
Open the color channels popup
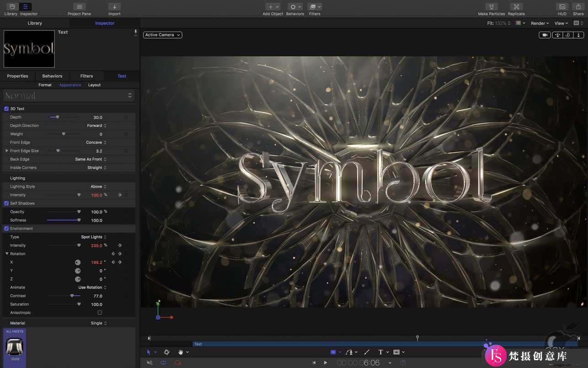(520, 23)
